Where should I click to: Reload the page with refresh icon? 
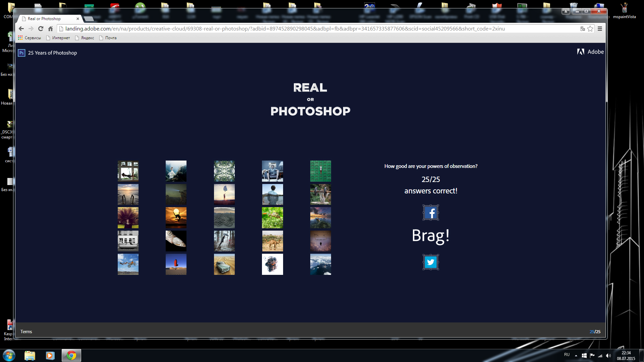[x=41, y=29]
